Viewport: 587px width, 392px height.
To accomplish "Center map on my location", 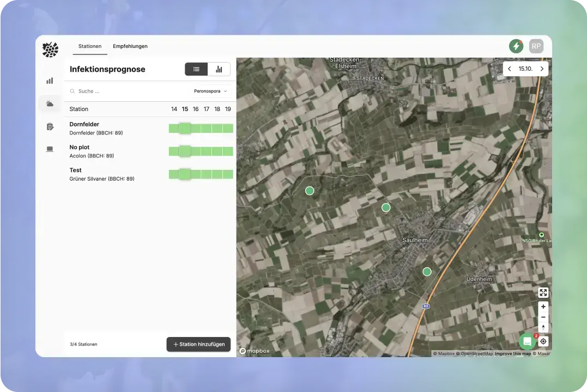I will pos(543,341).
